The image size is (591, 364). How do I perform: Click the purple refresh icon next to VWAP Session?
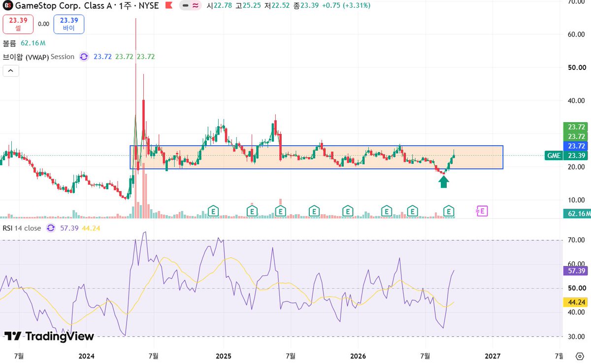pyautogui.click(x=84, y=57)
